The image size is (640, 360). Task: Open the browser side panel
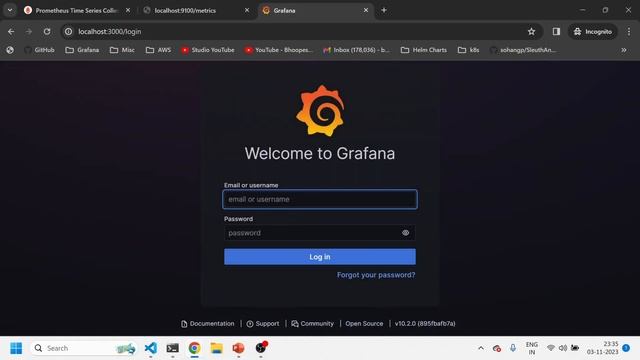tap(556, 31)
